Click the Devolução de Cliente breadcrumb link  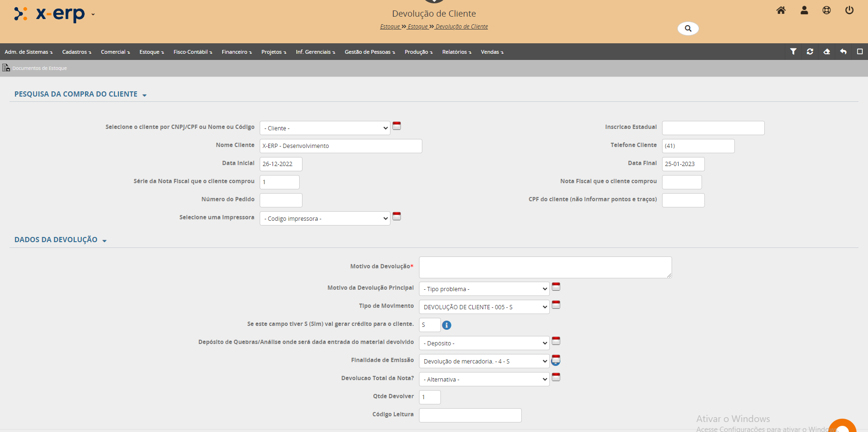click(461, 27)
